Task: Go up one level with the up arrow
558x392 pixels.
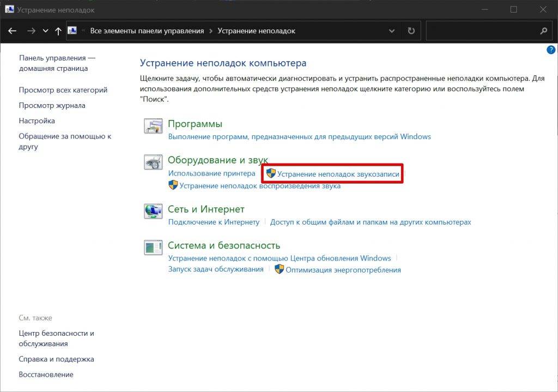Action: point(58,31)
